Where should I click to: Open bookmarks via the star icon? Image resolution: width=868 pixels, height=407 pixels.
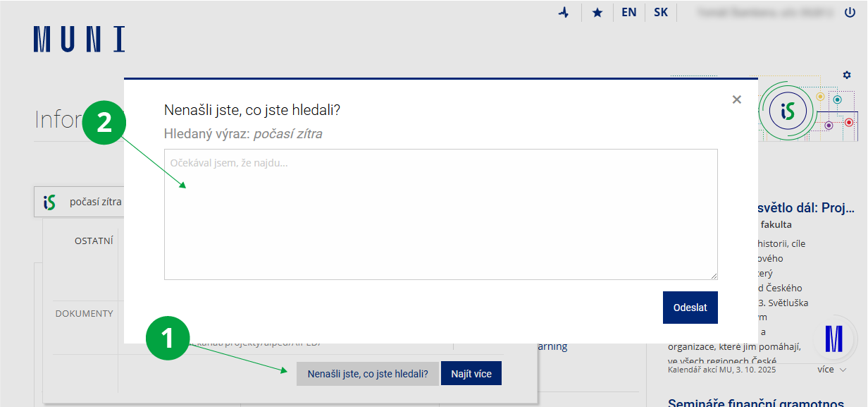click(597, 13)
